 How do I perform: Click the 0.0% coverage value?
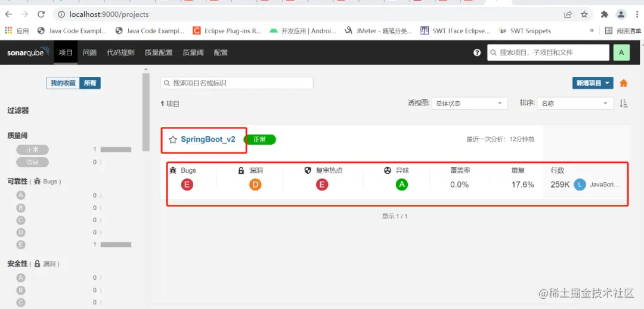pos(459,185)
